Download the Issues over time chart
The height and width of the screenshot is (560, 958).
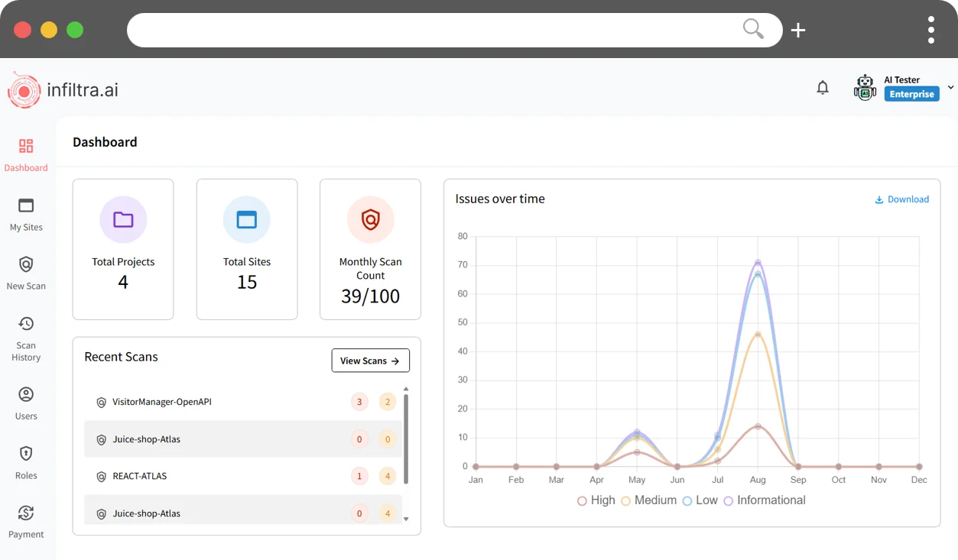click(x=902, y=199)
